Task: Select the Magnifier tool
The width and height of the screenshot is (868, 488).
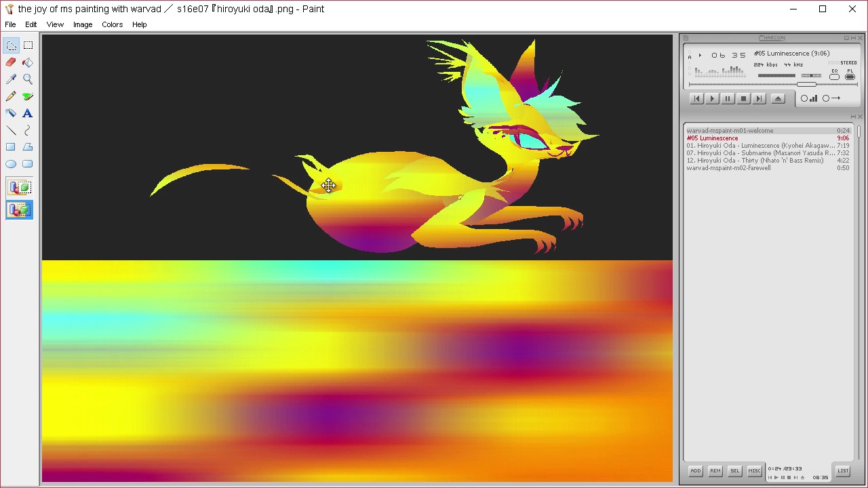Action: (x=28, y=79)
